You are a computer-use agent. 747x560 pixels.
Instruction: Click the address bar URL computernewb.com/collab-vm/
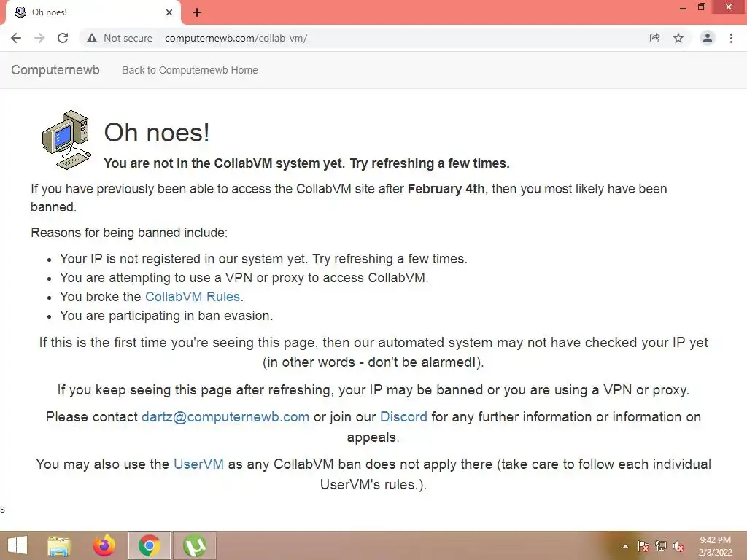click(x=236, y=38)
